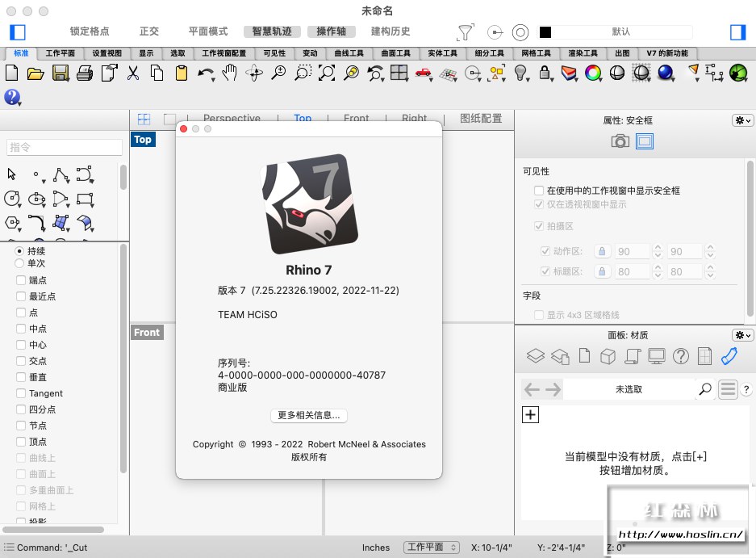Click the 标题区 first value stepper
The image size is (756, 558).
click(x=658, y=271)
